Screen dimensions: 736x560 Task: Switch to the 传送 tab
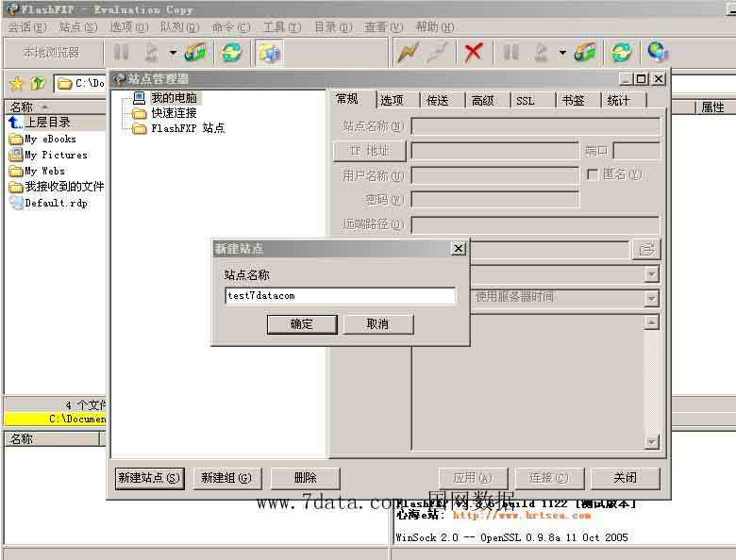(x=438, y=100)
